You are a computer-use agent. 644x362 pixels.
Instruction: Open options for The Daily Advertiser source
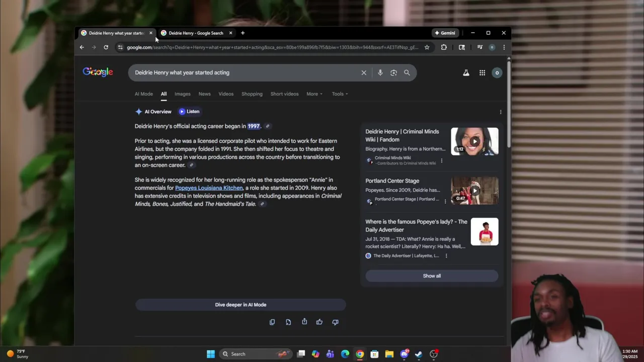[x=446, y=256]
